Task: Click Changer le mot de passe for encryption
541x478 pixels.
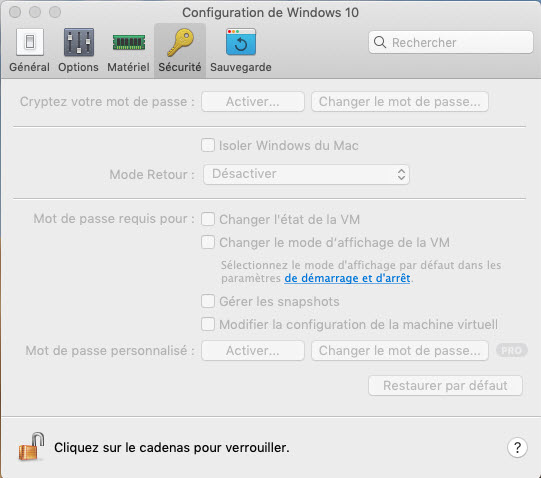Action: (400, 101)
